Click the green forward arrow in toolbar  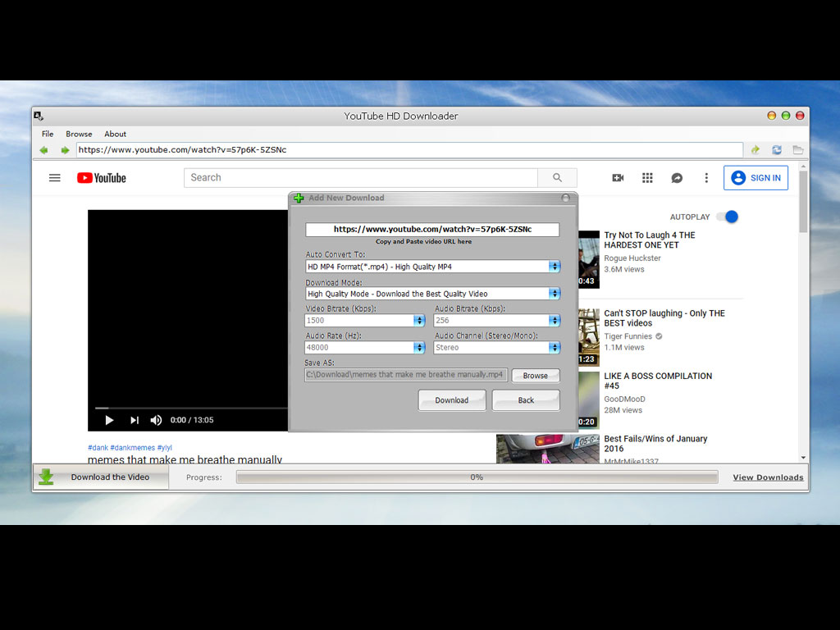pyautogui.click(x=65, y=150)
